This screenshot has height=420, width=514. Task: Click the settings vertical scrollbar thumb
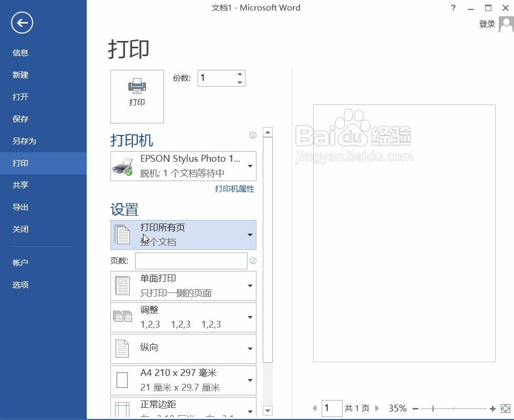click(268, 250)
